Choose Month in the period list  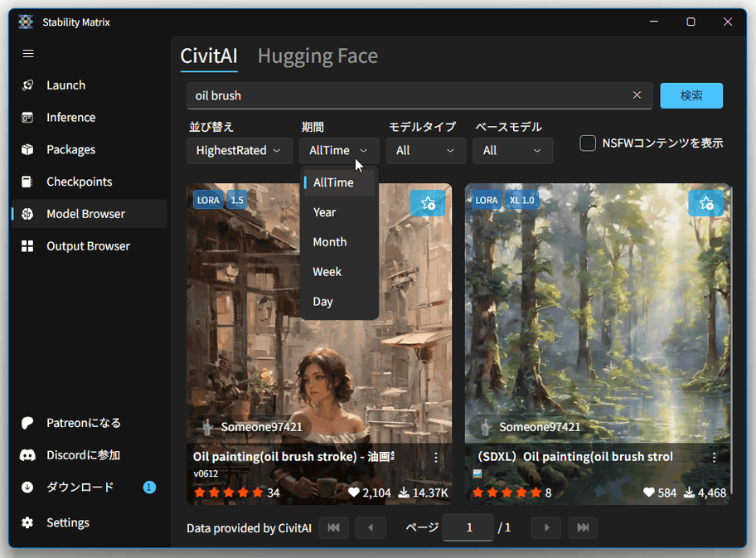(x=339, y=242)
